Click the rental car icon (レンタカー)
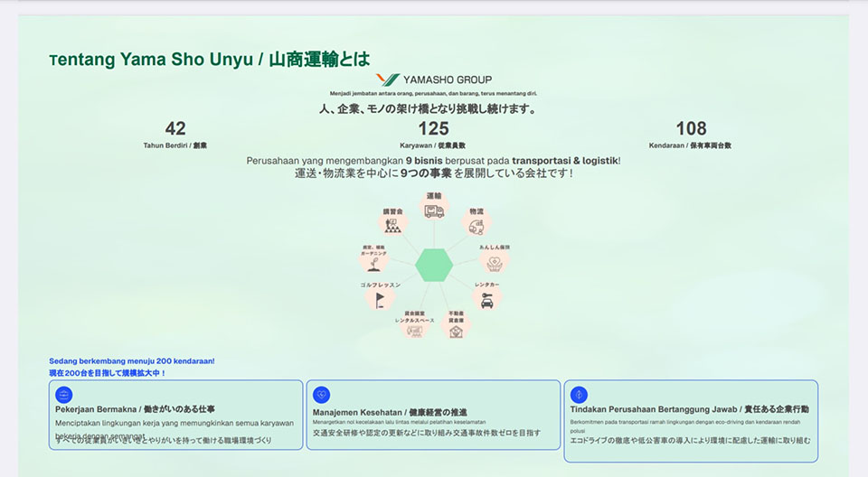868x477 pixels. (486, 299)
